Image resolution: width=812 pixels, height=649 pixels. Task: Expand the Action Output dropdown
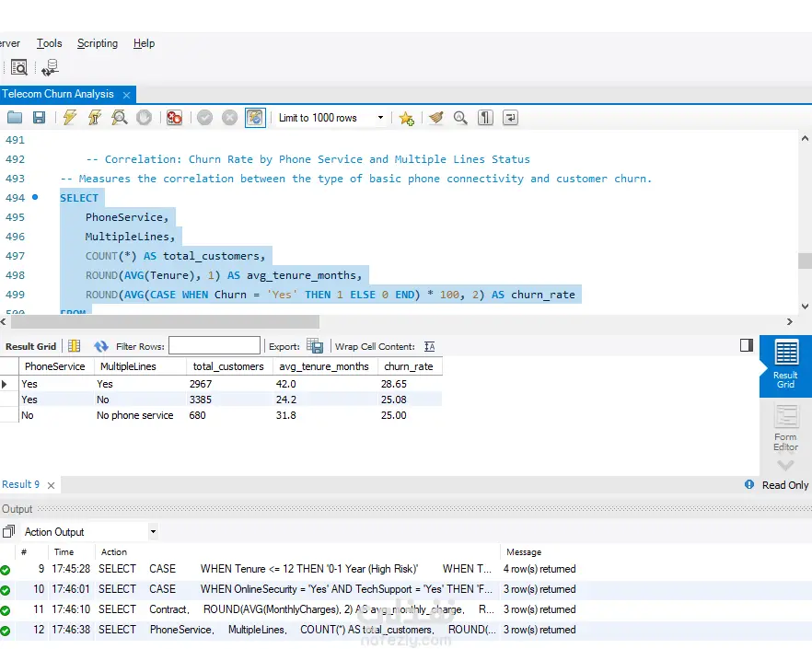pos(152,532)
